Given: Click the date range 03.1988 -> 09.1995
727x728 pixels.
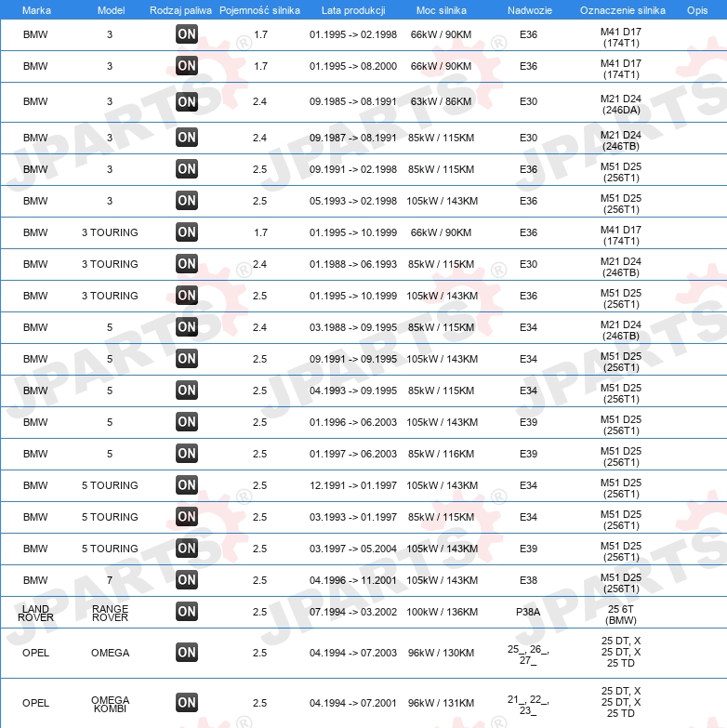Looking at the screenshot, I should [353, 327].
